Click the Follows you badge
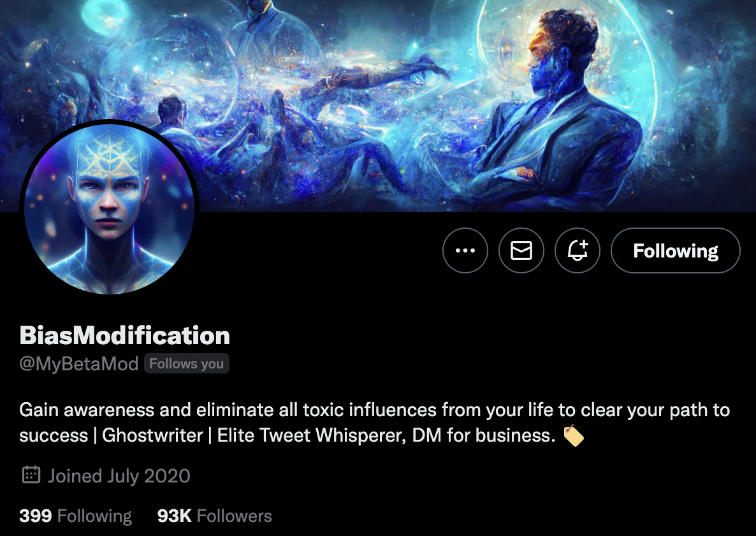This screenshot has height=536, width=756. pos(187,363)
